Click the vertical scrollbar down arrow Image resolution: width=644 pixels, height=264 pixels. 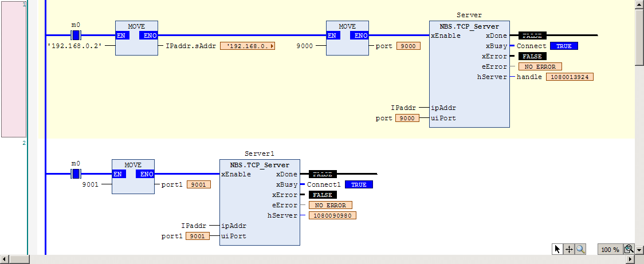639,249
